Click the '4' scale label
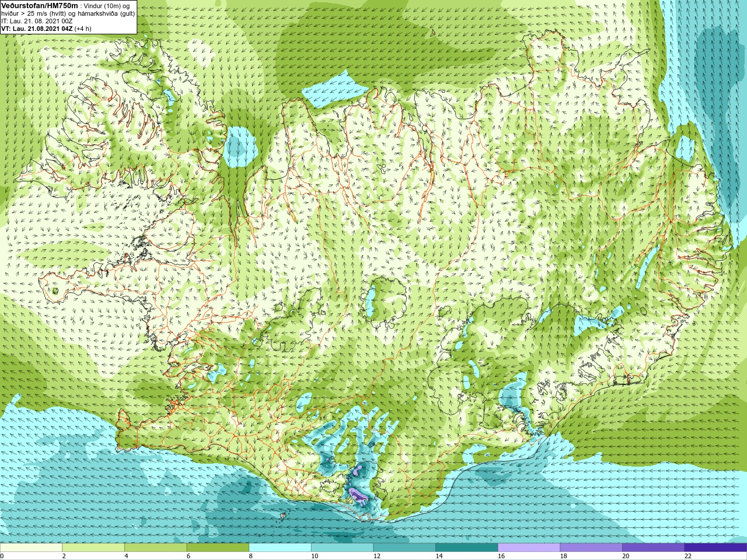 [x=127, y=556]
